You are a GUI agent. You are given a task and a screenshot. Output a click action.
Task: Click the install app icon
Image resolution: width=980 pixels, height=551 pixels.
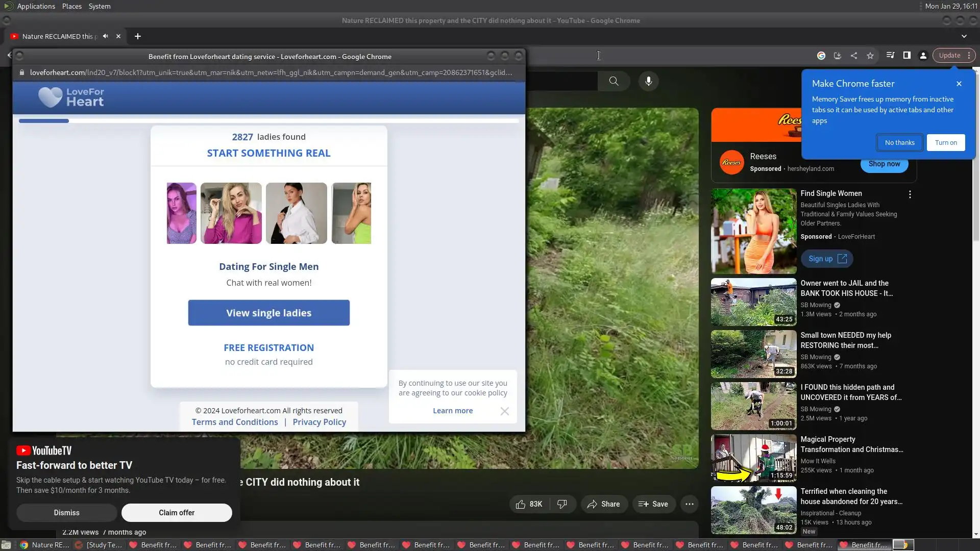click(x=838, y=56)
